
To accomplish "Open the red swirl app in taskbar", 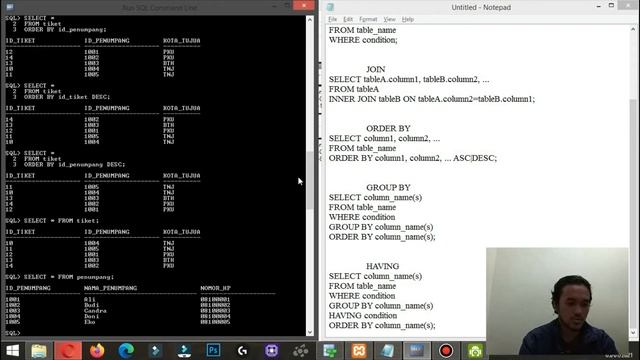I will click(x=68, y=351).
